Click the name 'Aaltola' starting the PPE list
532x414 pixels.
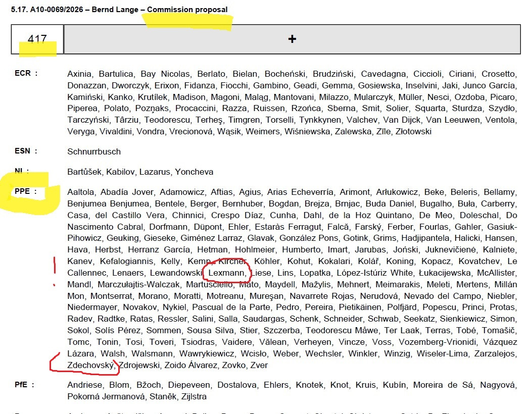point(81,192)
